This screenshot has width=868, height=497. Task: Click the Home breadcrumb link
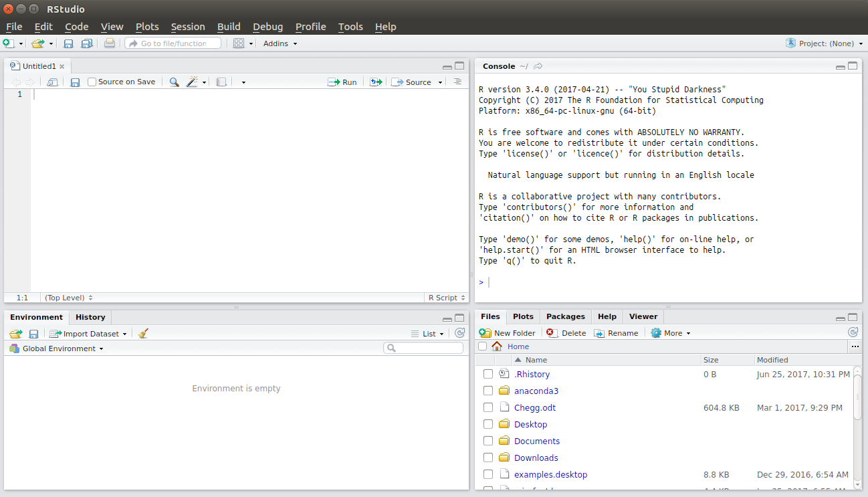tap(518, 346)
